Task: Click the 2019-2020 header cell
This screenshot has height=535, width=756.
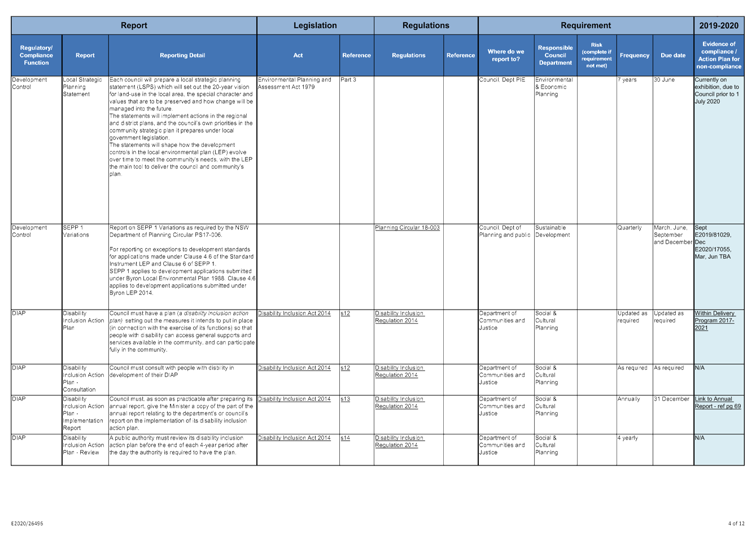Action: tap(719, 25)
